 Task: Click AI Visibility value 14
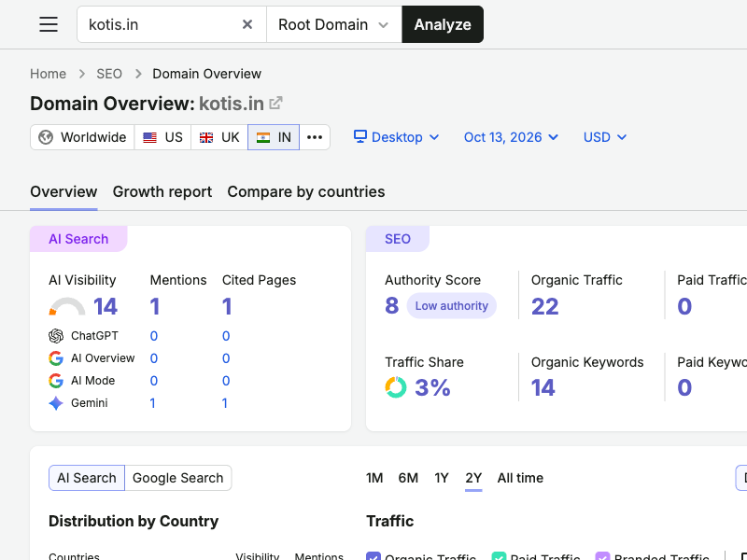(x=106, y=306)
